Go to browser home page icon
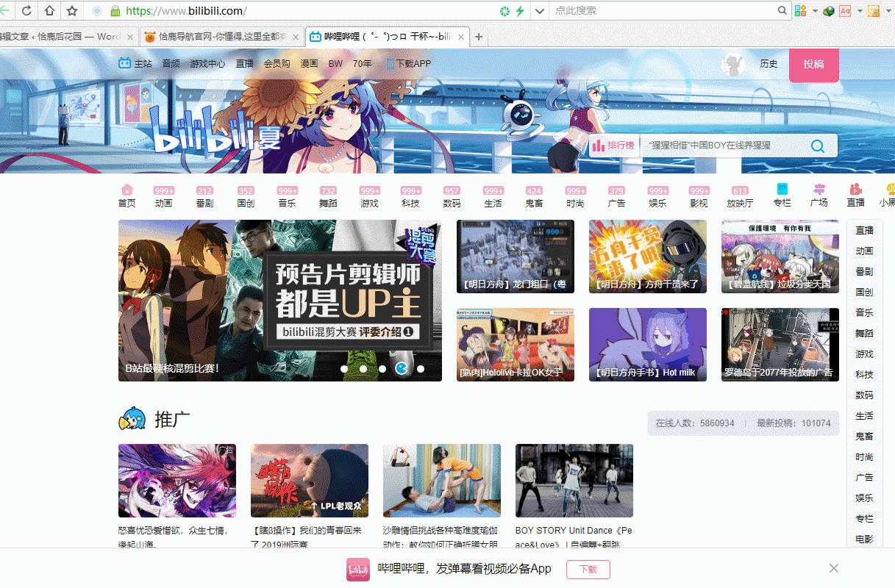 point(49,11)
